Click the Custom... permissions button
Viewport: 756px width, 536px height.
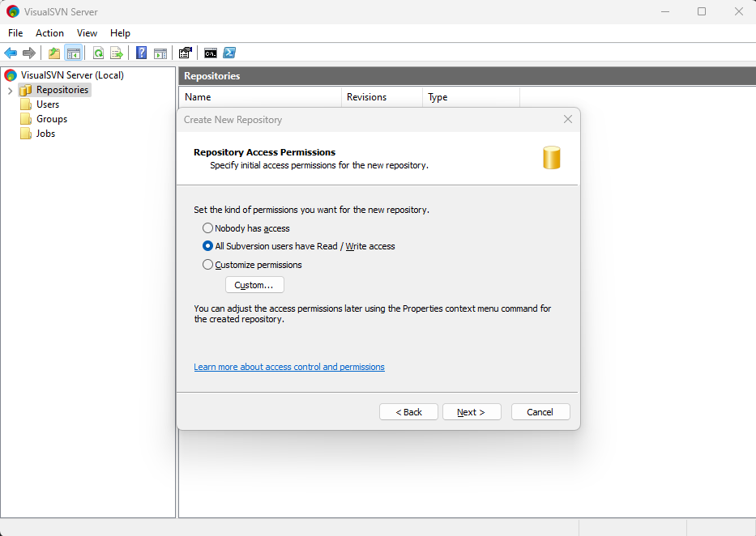pyautogui.click(x=254, y=285)
